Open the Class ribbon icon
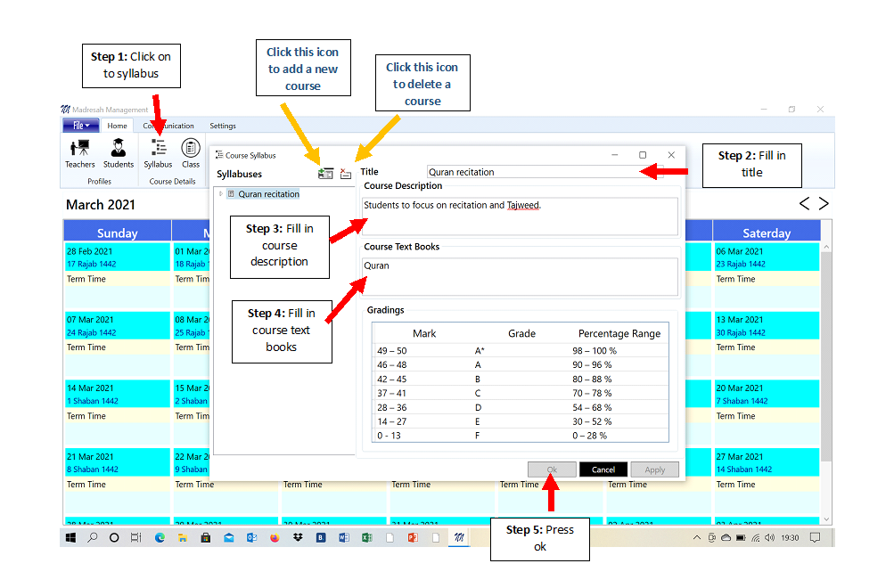This screenshot has width=894, height=588. 191,151
